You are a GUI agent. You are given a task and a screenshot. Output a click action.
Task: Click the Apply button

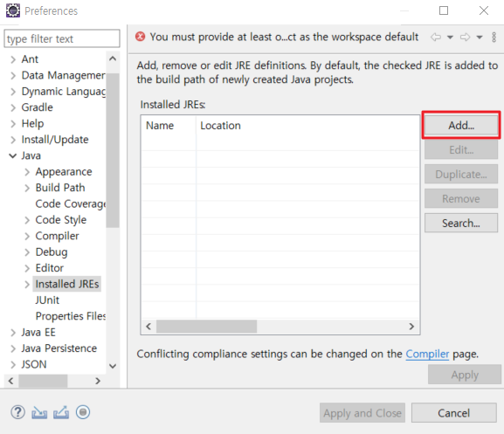click(x=465, y=375)
